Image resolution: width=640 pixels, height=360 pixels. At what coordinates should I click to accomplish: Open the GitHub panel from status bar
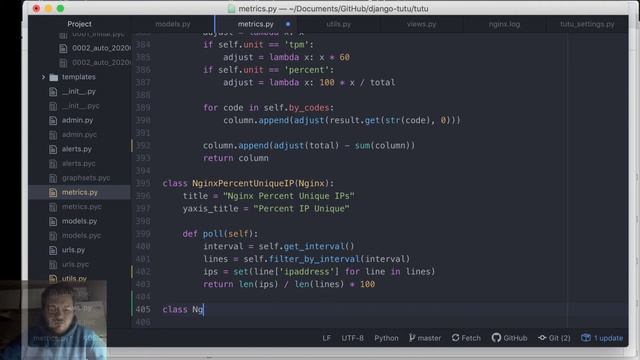click(509, 338)
